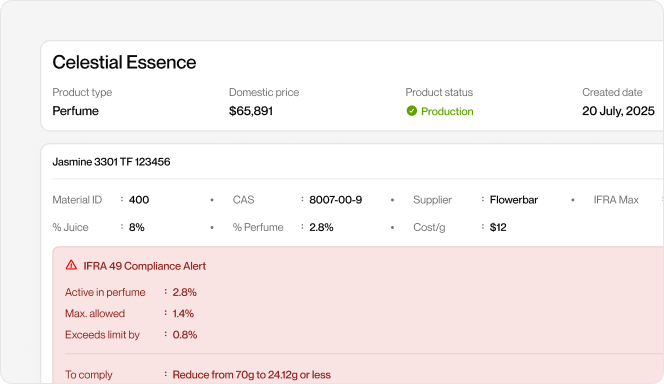
Task: Click the created date 20 July, 2025
Action: [x=618, y=111]
